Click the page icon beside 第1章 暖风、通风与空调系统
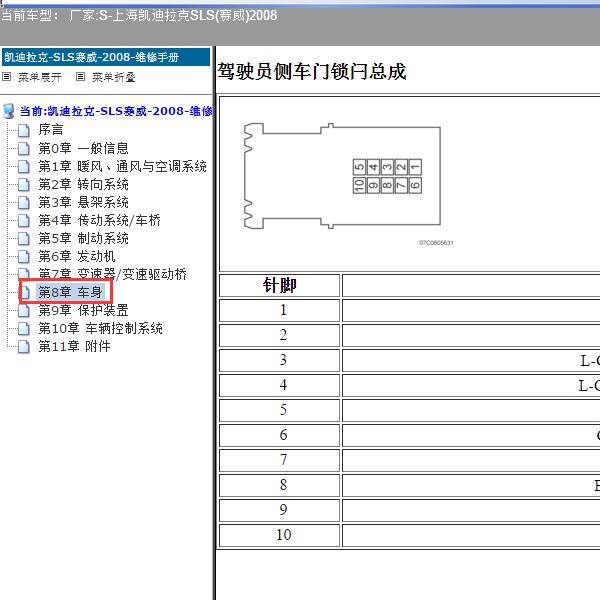The image size is (600, 600). tap(24, 166)
